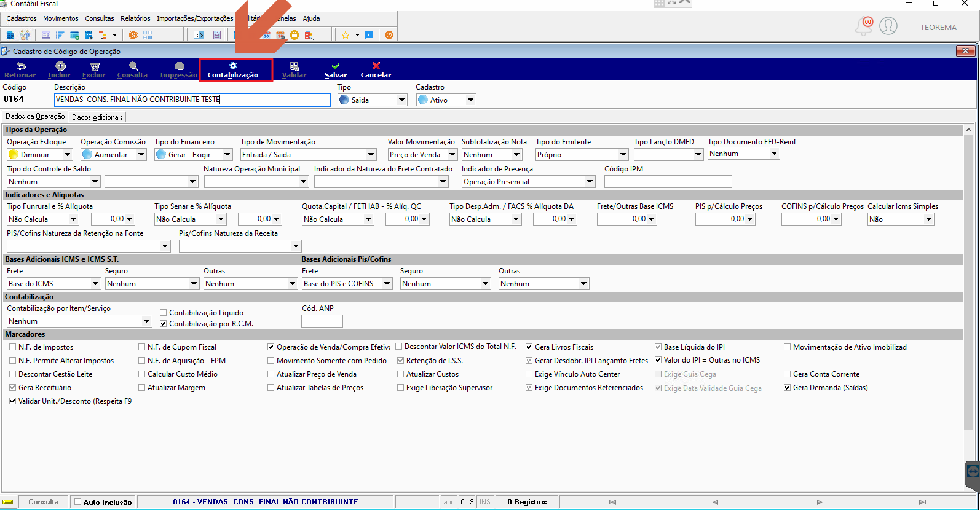Image resolution: width=980 pixels, height=510 pixels.
Task: Open Tipo do Financeiro dropdown Gerar - Exigir
Action: coord(194,155)
